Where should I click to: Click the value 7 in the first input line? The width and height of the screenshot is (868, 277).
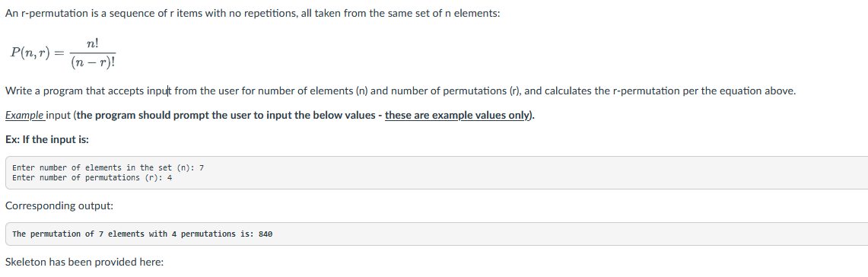click(202, 167)
